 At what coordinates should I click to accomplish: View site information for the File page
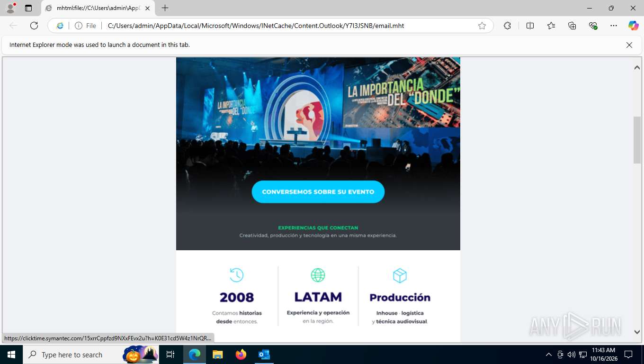coord(85,26)
